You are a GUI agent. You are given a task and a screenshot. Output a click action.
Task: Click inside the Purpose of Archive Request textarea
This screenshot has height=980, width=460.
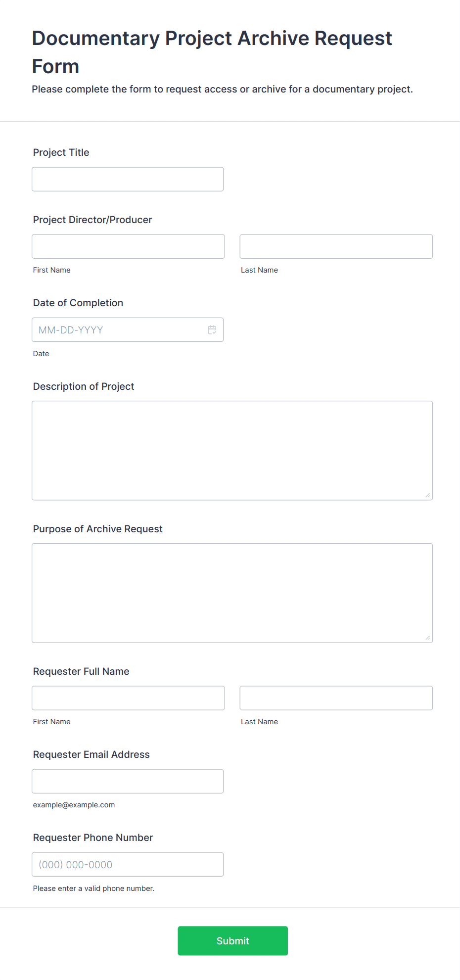[232, 593]
